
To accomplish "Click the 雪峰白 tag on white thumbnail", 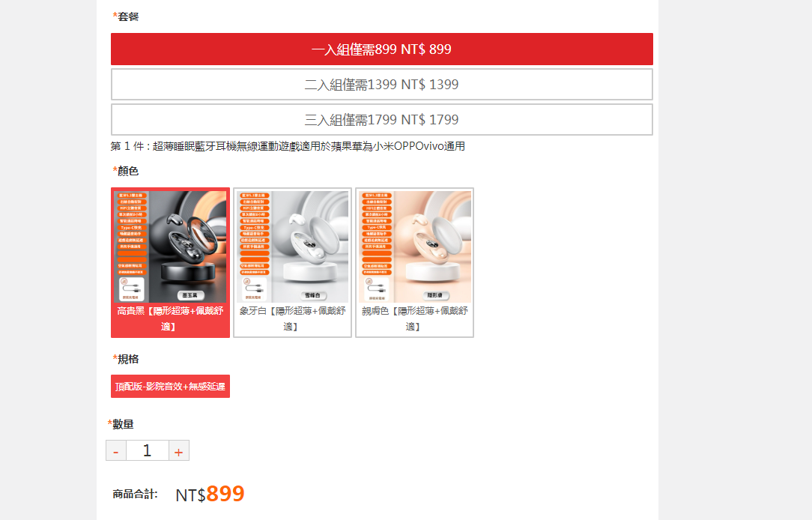I will [312, 295].
